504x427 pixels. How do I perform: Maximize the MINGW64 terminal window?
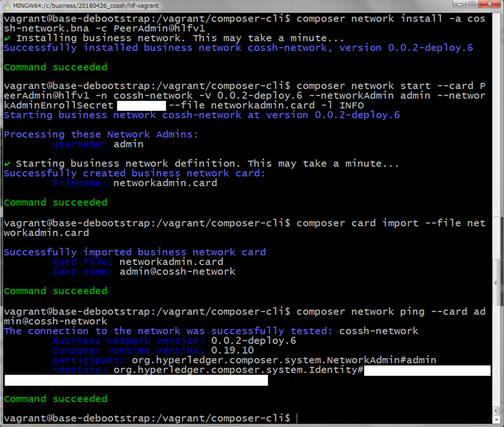pos(472,4)
